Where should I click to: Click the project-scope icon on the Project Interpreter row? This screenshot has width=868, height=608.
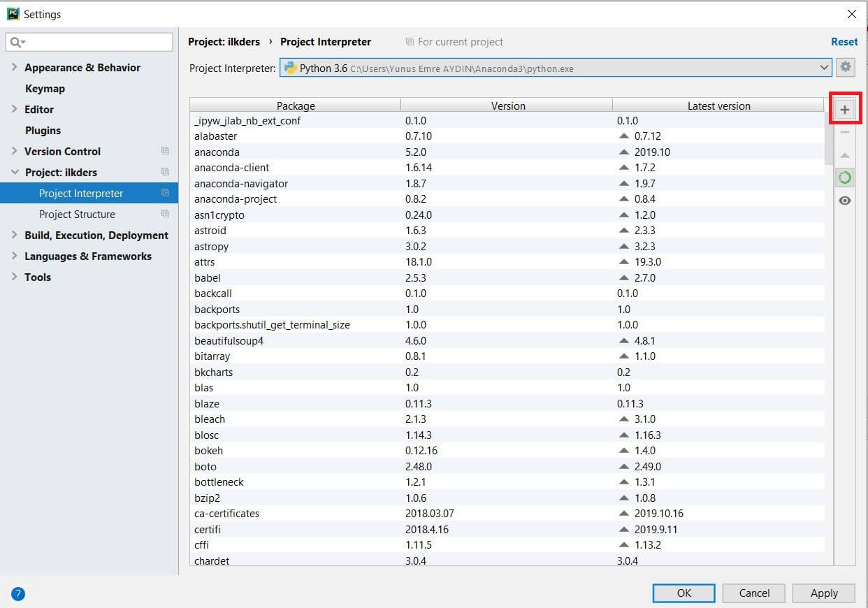(x=165, y=193)
